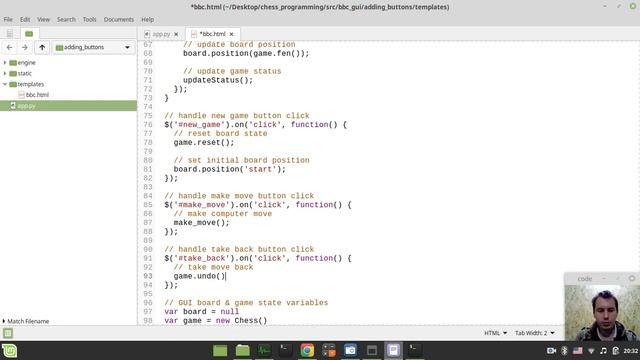Image resolution: width=640 pixels, height=360 pixels.
Task: Open the blank window taskbar icon
Action: tap(372, 351)
